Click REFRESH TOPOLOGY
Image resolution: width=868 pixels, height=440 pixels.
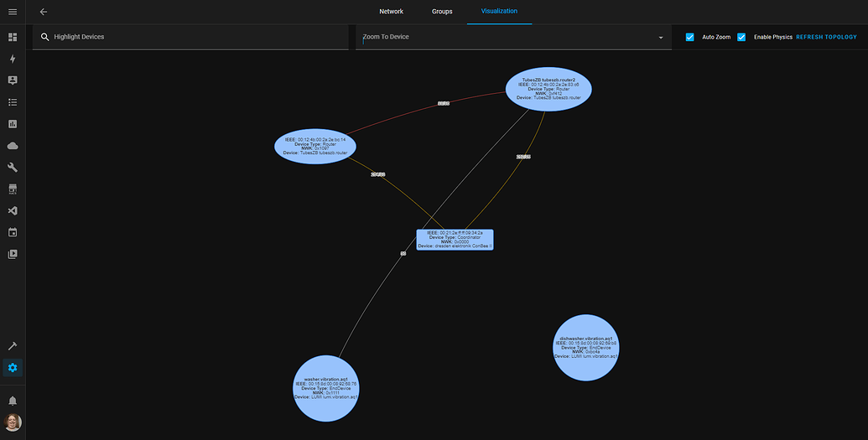point(826,37)
